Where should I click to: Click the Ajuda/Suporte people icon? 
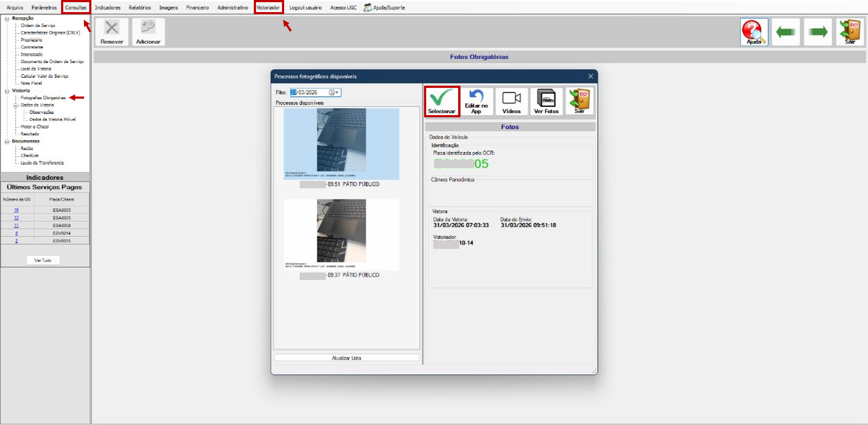(367, 7)
